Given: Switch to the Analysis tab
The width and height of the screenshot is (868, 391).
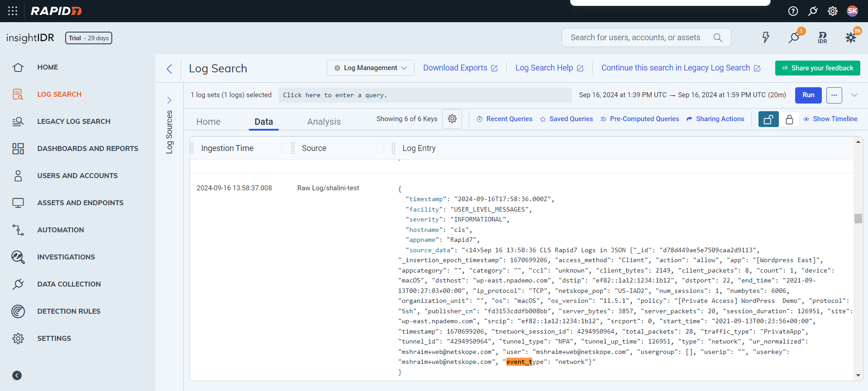Looking at the screenshot, I should (x=324, y=122).
